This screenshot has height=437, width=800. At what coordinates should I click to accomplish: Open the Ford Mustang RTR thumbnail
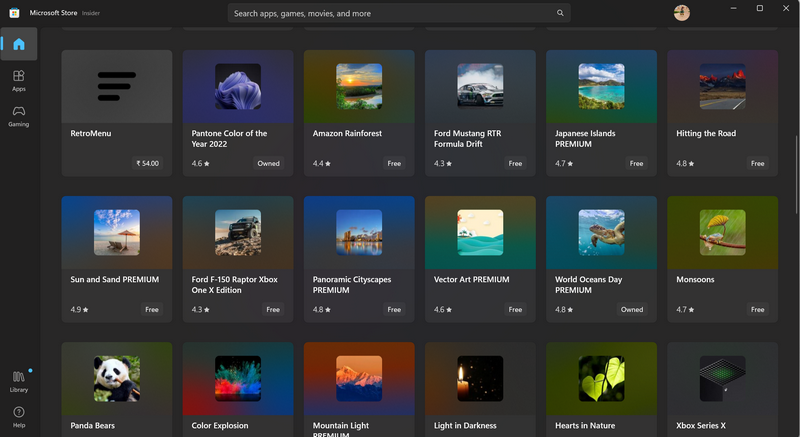click(x=480, y=86)
